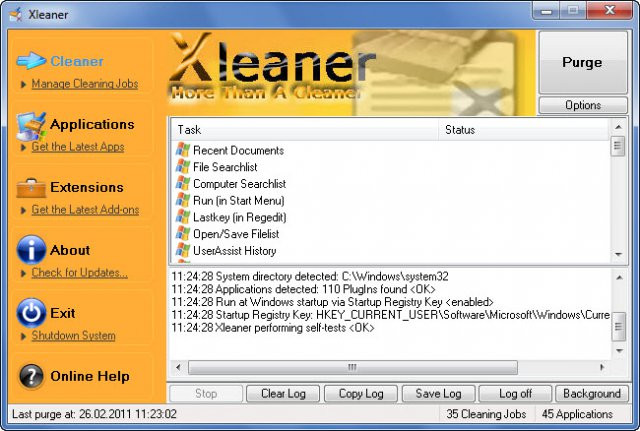Screen dimensions: 640x431
Task: Click the Save Log button
Action: click(438, 393)
